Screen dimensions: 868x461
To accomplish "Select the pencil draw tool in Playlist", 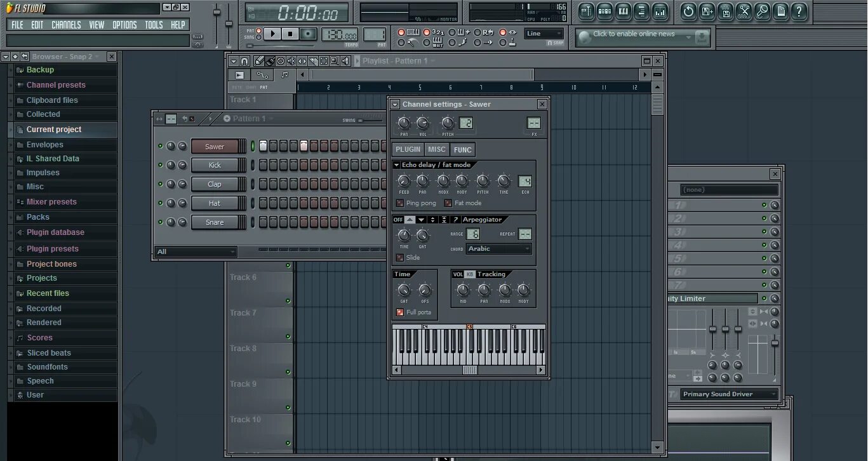I will (259, 61).
